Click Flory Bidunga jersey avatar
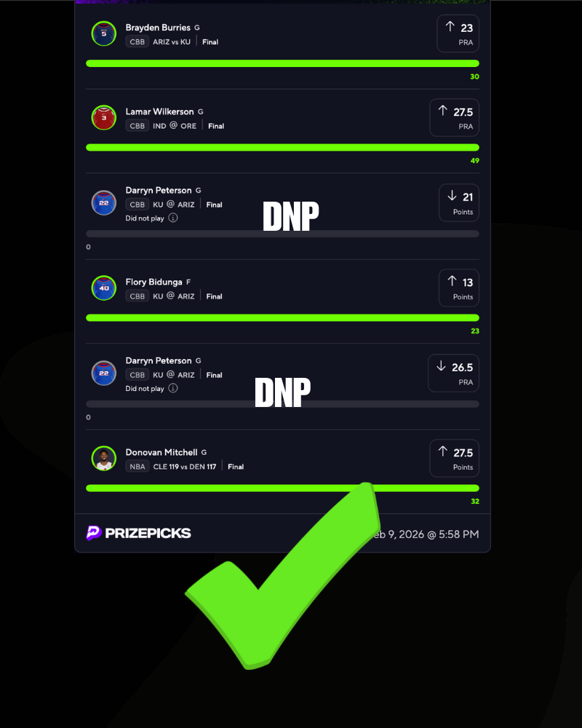The width and height of the screenshot is (582, 728). point(104,288)
